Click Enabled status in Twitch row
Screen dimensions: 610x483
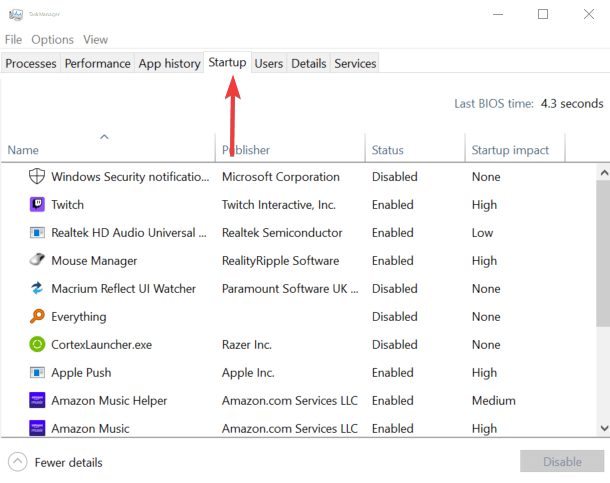click(x=393, y=205)
